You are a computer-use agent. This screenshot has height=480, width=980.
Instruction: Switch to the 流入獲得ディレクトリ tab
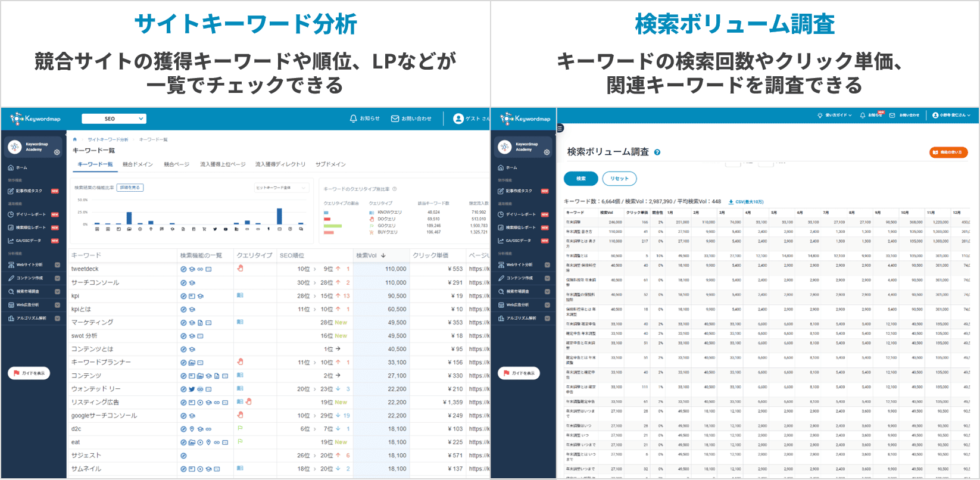(280, 164)
